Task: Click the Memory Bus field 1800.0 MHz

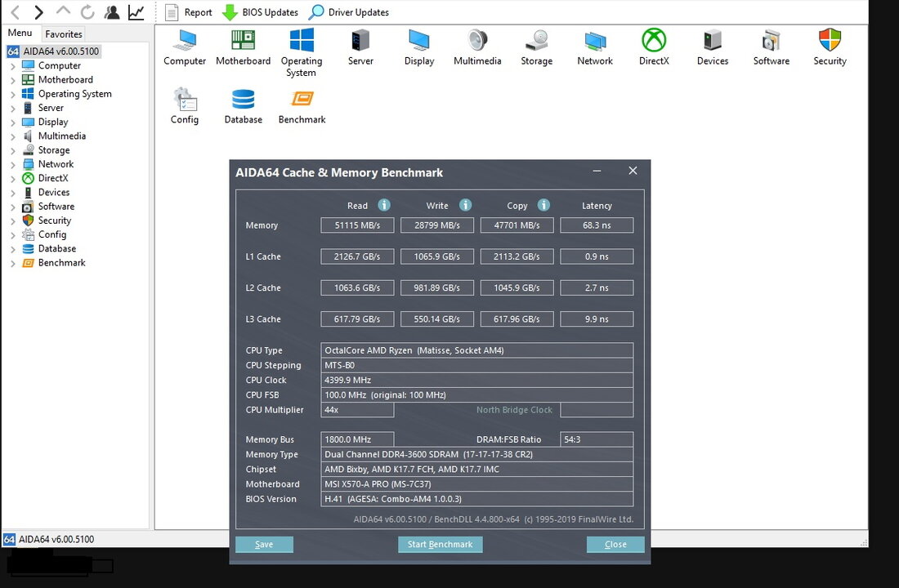Action: [357, 439]
